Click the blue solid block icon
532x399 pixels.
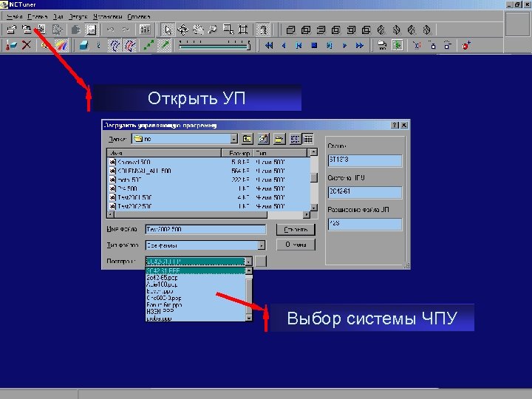pyautogui.click(x=83, y=45)
